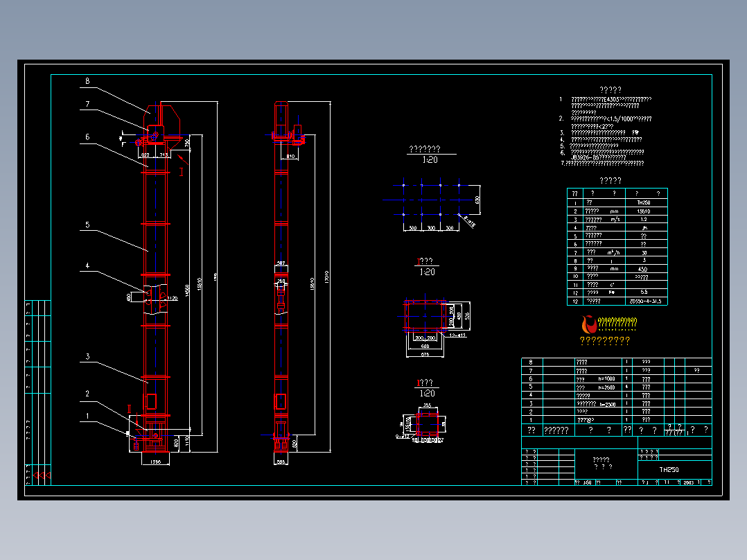Click the red section marker I near the chute
Screen dimensions: 747x560
click(x=181, y=172)
